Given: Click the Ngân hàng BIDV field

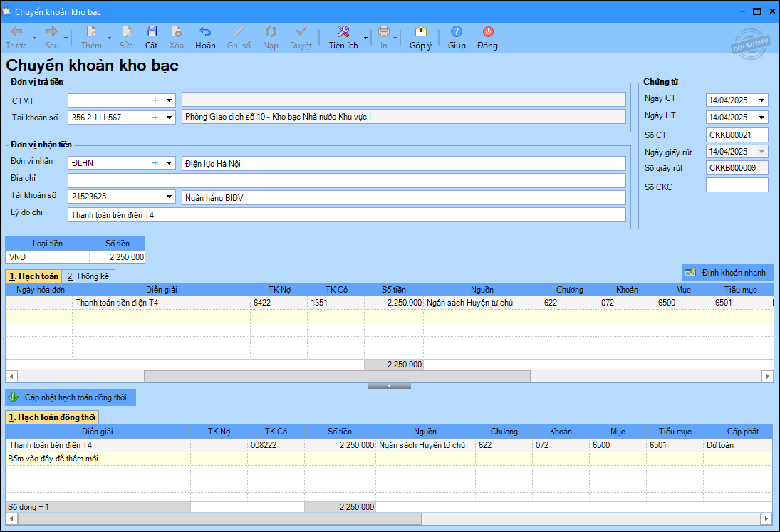Looking at the screenshot, I should pyautogui.click(x=403, y=198).
